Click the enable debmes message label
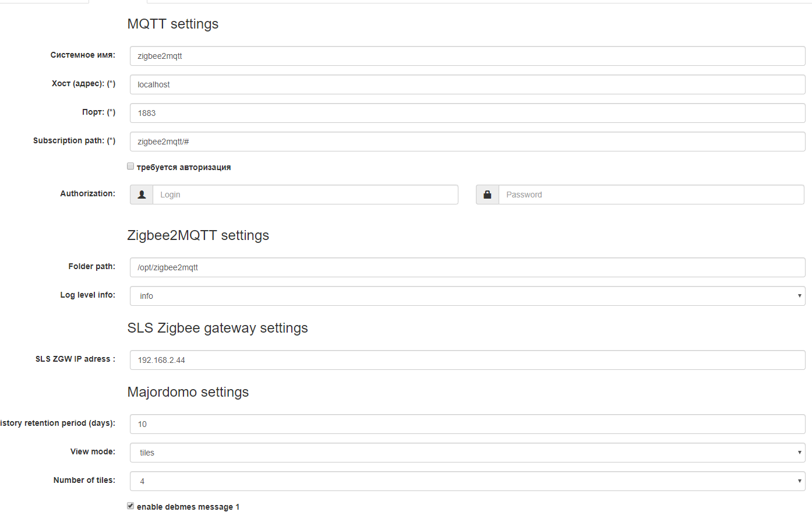Image resolution: width=812 pixels, height=519 pixels. pos(188,507)
